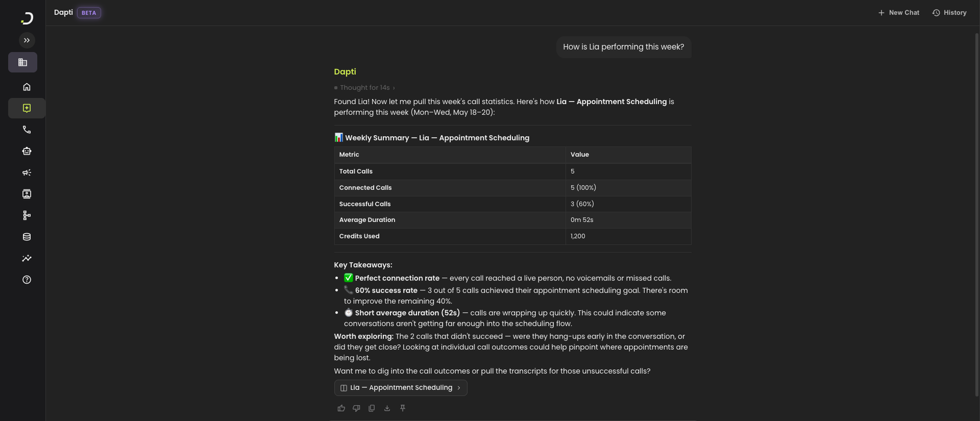Open the database sidebar icon
Viewport: 980px width, 421px height.
pyautogui.click(x=27, y=237)
